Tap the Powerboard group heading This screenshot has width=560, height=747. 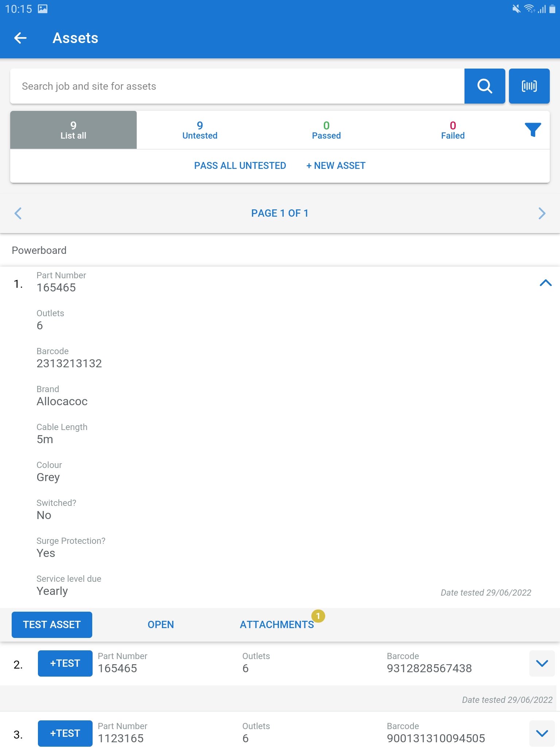39,251
